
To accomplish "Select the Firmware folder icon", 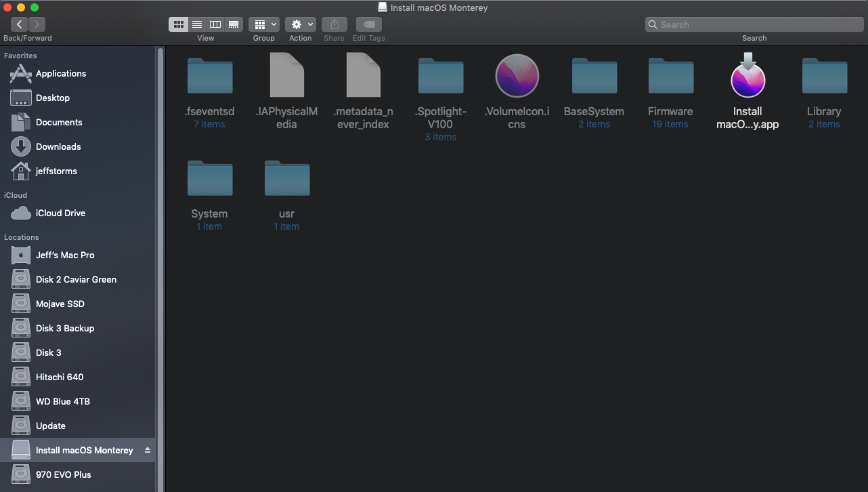I will (x=671, y=75).
